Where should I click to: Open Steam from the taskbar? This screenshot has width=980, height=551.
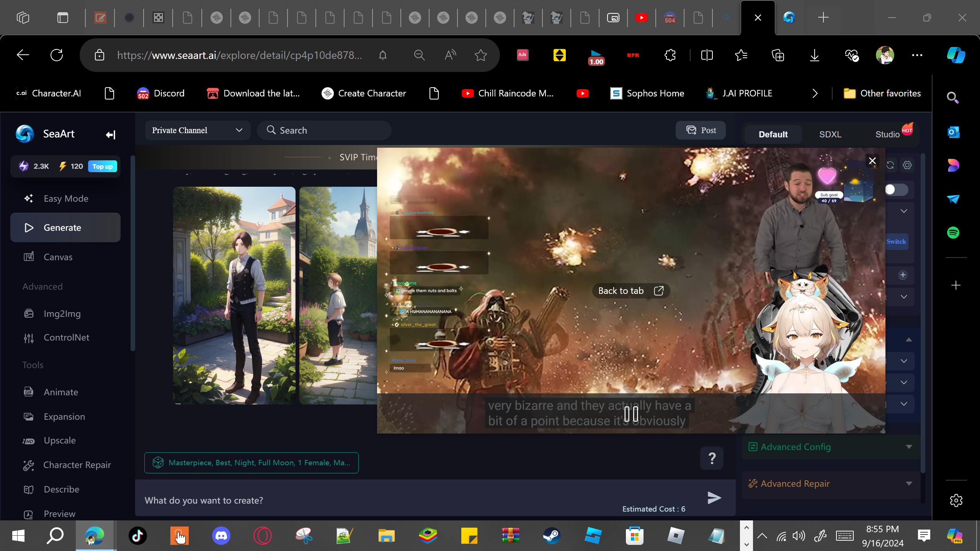[x=552, y=536]
